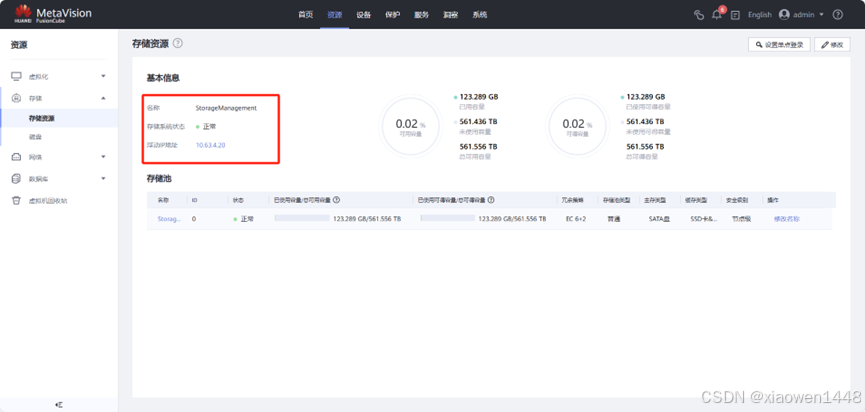Click the 123.289 GB used obtainable capacity value
This screenshot has width=865, height=412.
point(645,97)
